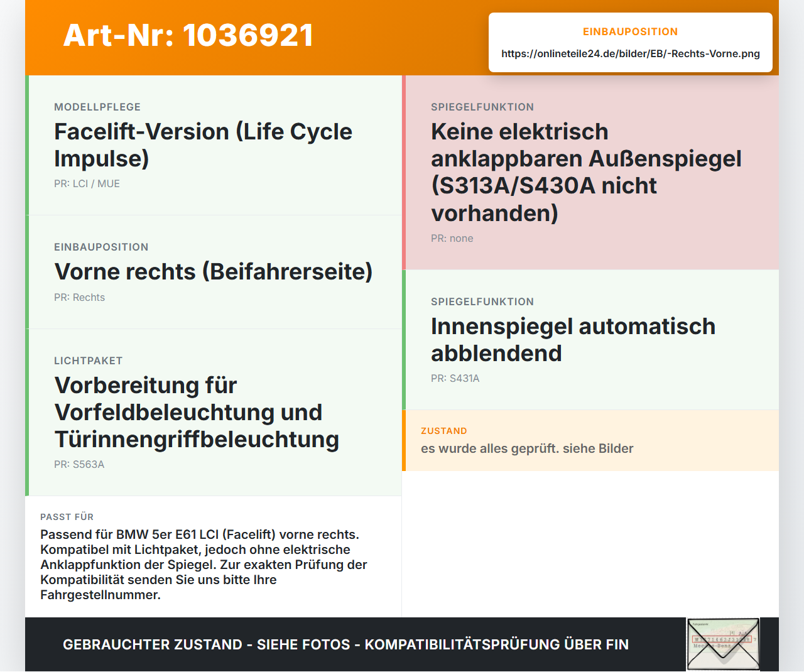Click the PR: S563A code
The image size is (804, 672).
point(79,464)
